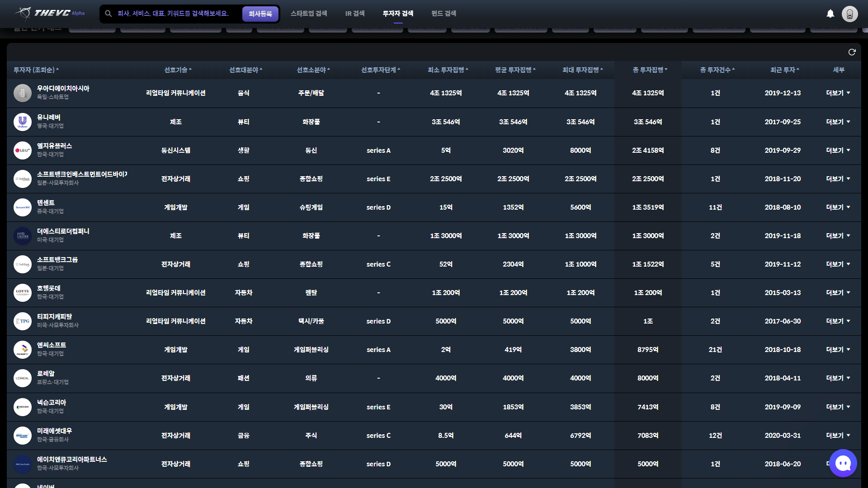
Task: Click 2020-03-31 date in 미래에셋대우 row
Action: coord(783,436)
